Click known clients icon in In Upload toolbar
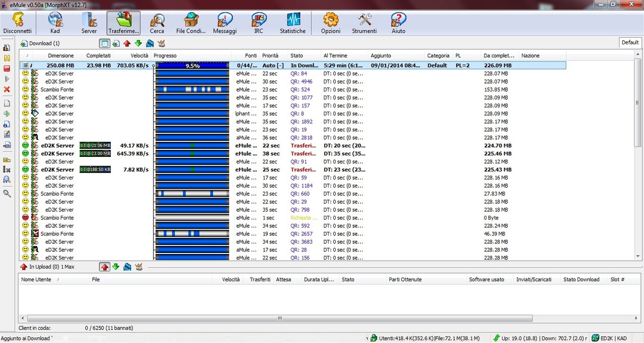This screenshot has height=343, width=644. (139, 267)
